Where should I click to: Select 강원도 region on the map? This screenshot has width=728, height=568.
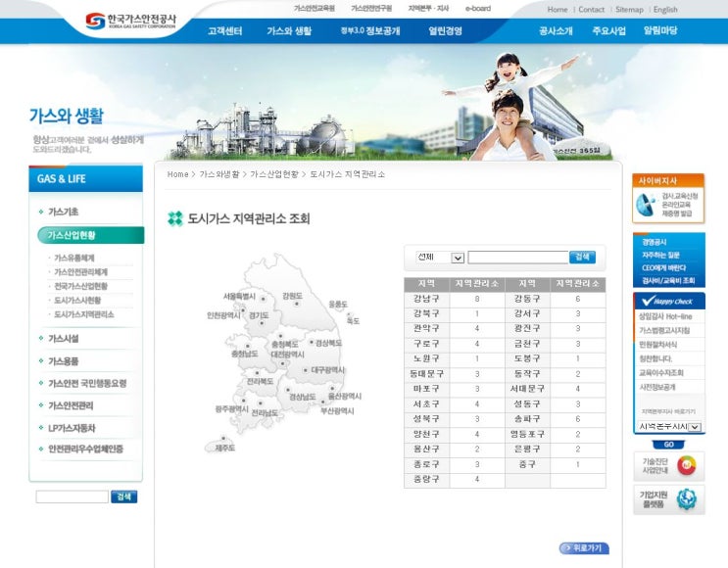click(293, 296)
